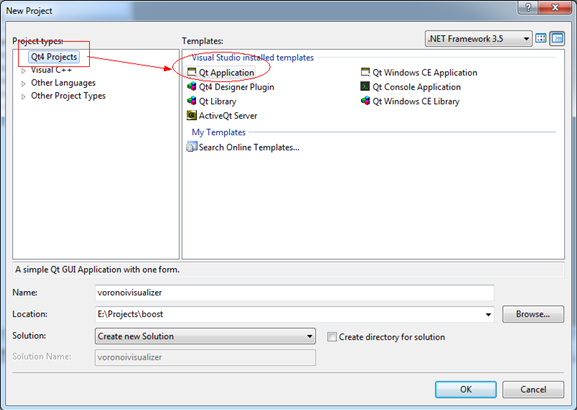Open Search Online Templates icon

coord(192,147)
